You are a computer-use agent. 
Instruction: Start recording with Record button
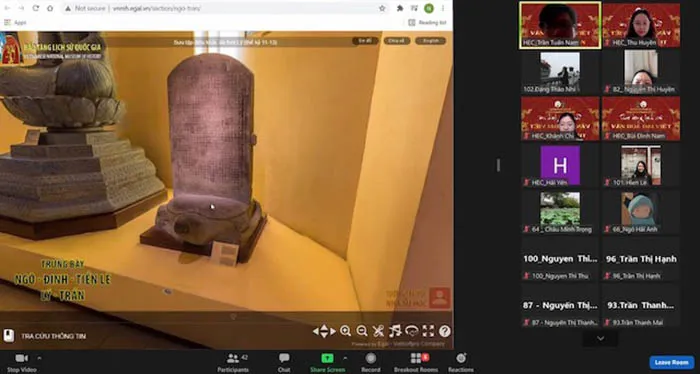(x=371, y=362)
